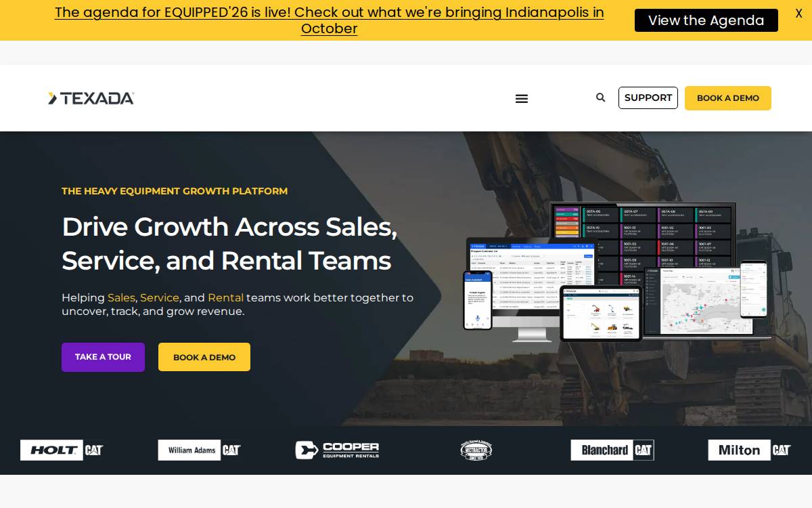Click the Texada logo
812x508 pixels.
[91, 98]
